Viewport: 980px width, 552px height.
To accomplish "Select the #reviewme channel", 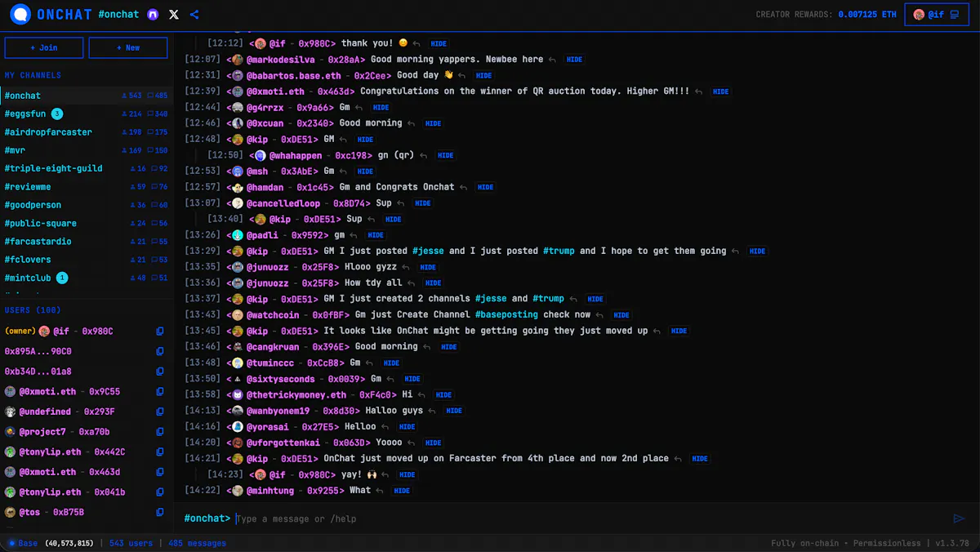I will 86,187.
